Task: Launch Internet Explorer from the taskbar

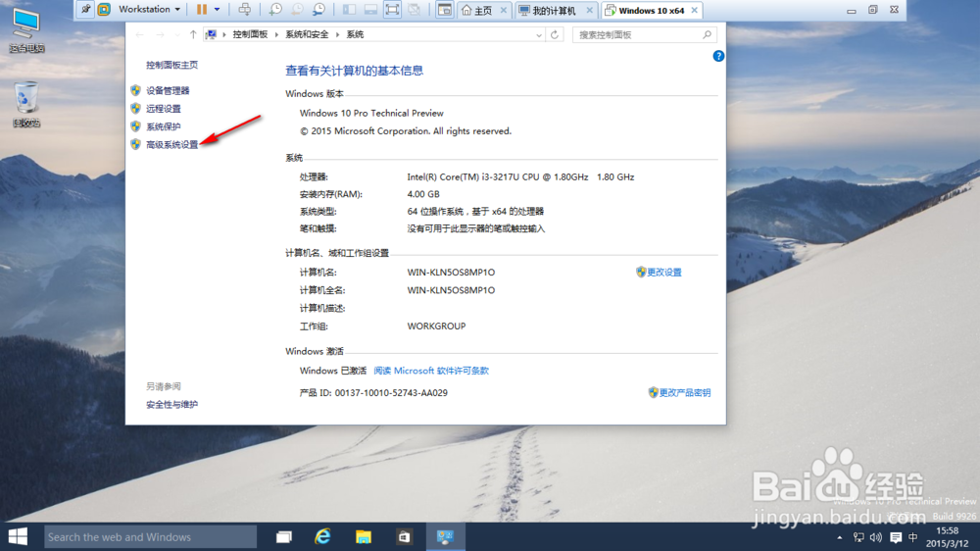Action: pyautogui.click(x=323, y=536)
